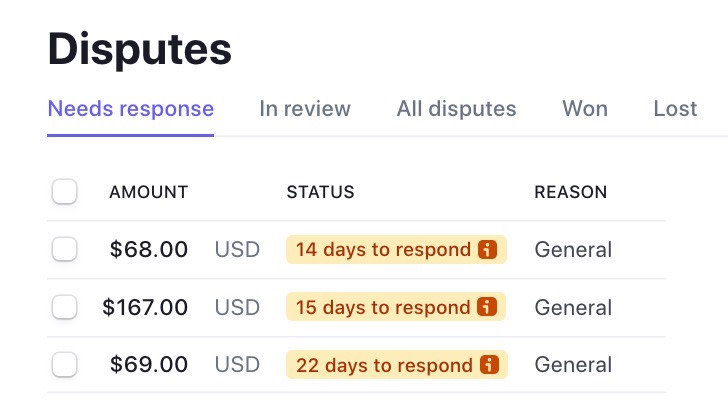728x420 pixels.
Task: Open the All disputes tab
Action: (456, 109)
